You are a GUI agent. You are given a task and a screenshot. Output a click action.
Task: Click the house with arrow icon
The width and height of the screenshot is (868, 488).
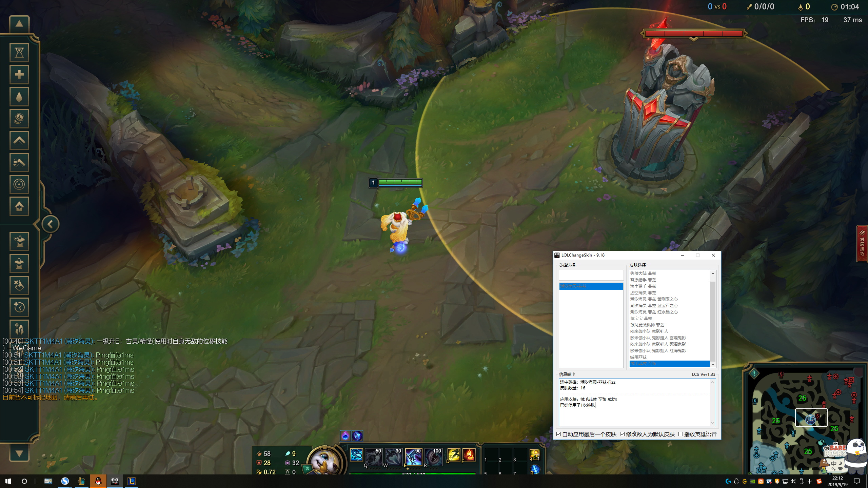pos(19,206)
